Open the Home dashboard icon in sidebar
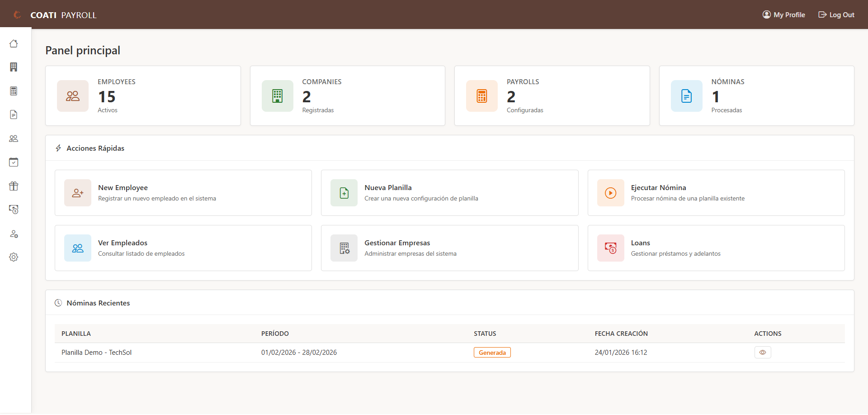The image size is (868, 415). pos(14,43)
